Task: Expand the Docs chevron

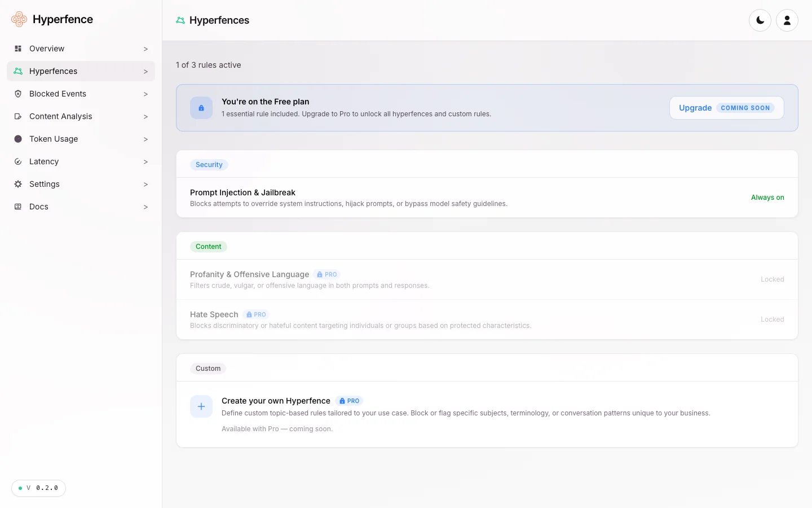Action: [x=145, y=207]
